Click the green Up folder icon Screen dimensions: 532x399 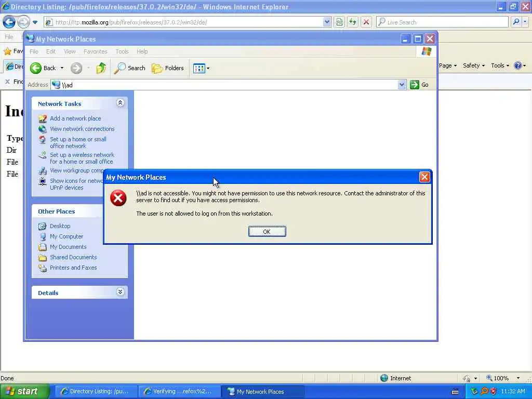coord(101,68)
